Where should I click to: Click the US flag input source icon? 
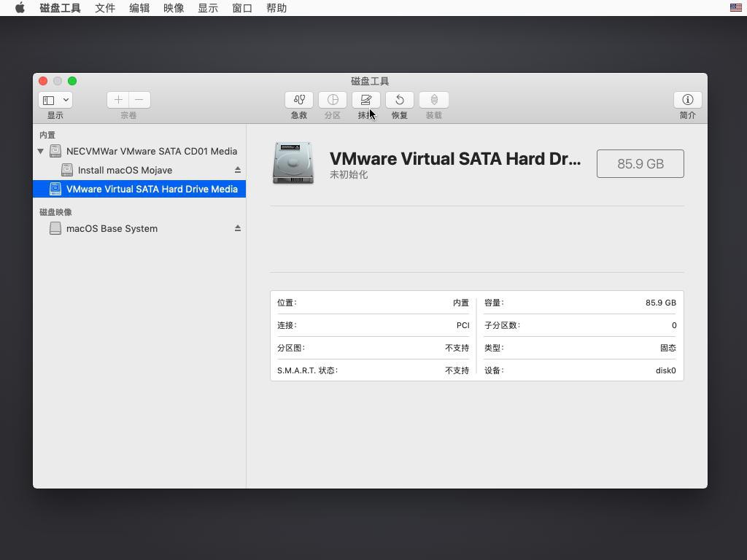pyautogui.click(x=735, y=8)
